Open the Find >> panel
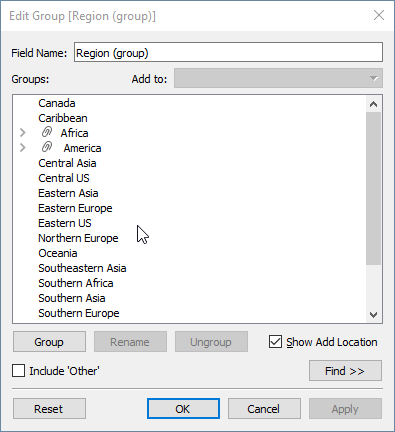This screenshot has height=432, width=395. tap(345, 371)
